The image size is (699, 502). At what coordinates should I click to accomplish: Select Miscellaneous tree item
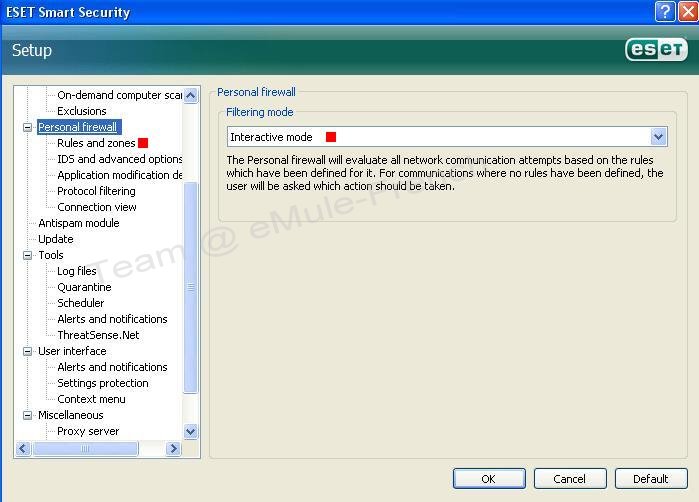71,415
